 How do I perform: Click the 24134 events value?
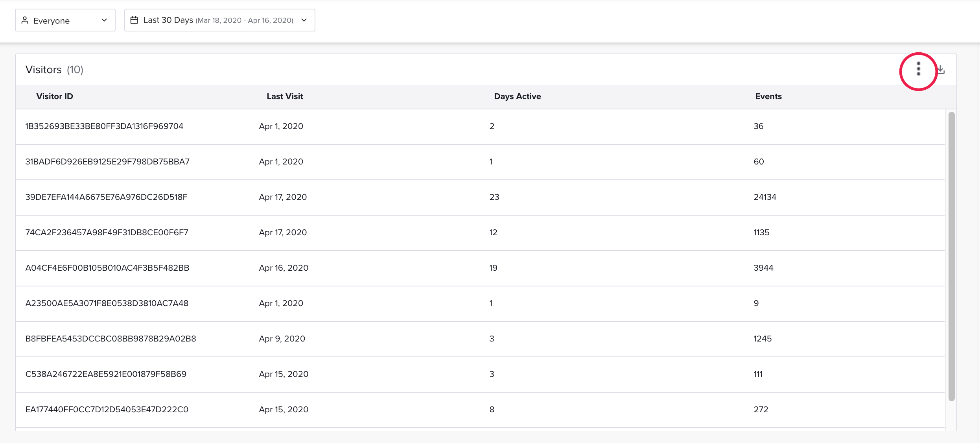point(765,197)
